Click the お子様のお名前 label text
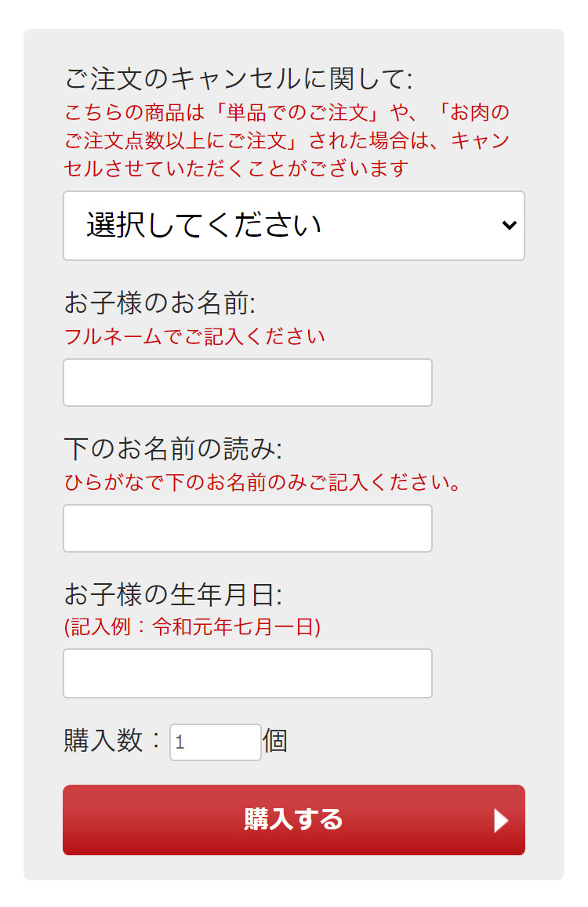588x907 pixels. pos(160,303)
